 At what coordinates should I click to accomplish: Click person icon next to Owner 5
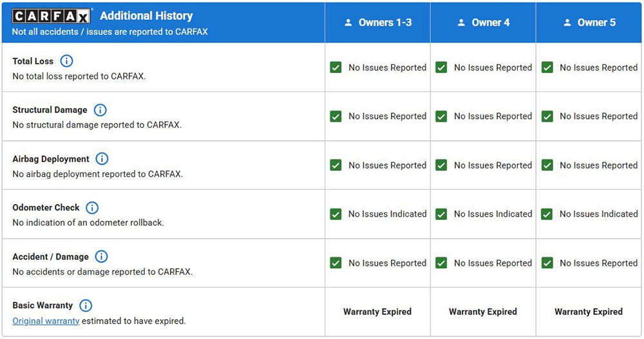pos(567,23)
